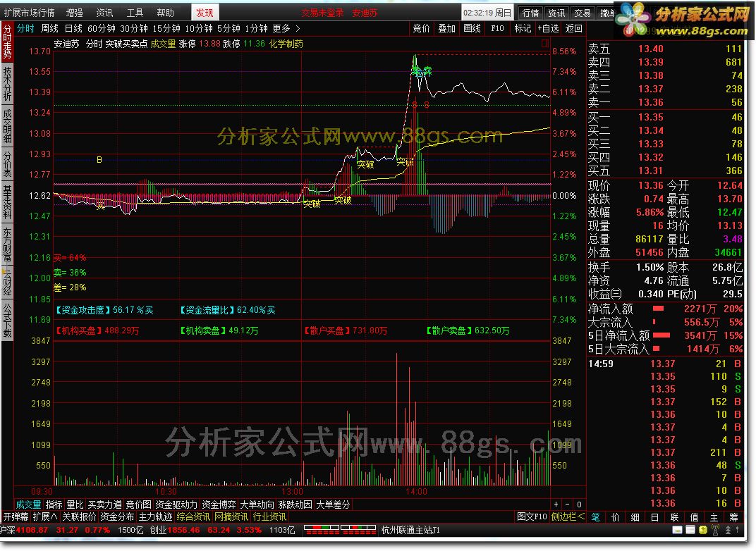Toggle 标记 mark on this stock

523,28
